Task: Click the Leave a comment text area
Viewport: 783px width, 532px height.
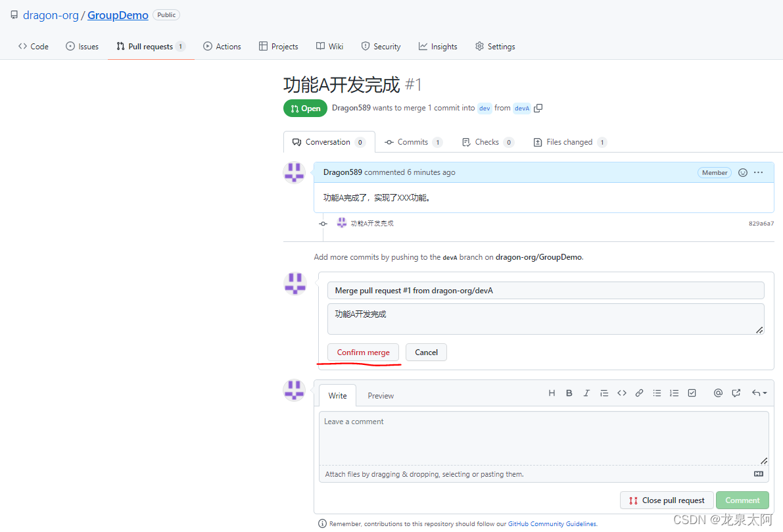Action: (x=544, y=438)
